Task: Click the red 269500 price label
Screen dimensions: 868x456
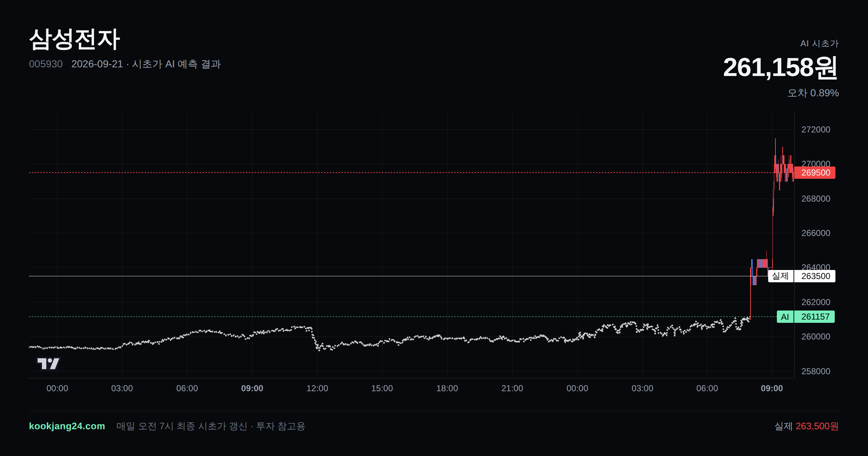Action: 815,173
